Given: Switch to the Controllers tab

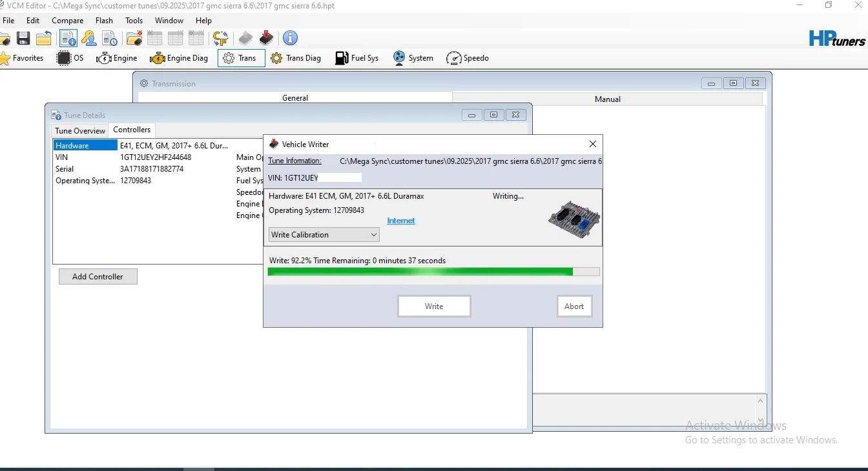Looking at the screenshot, I should (132, 130).
